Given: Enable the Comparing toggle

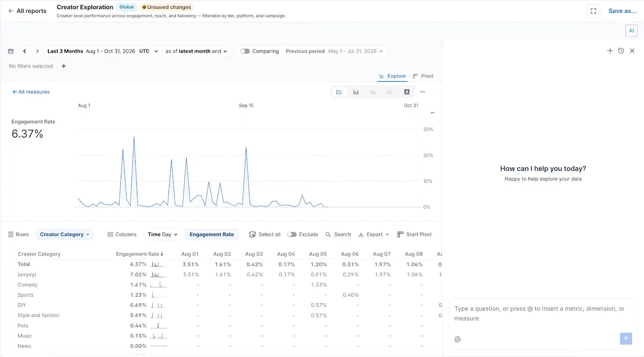Looking at the screenshot, I should pyautogui.click(x=245, y=51).
